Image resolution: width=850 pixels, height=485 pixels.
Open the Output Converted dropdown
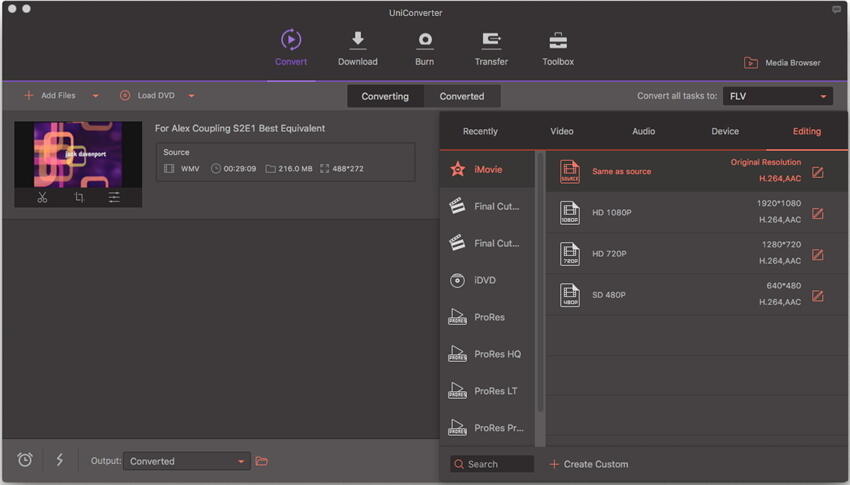(186, 461)
